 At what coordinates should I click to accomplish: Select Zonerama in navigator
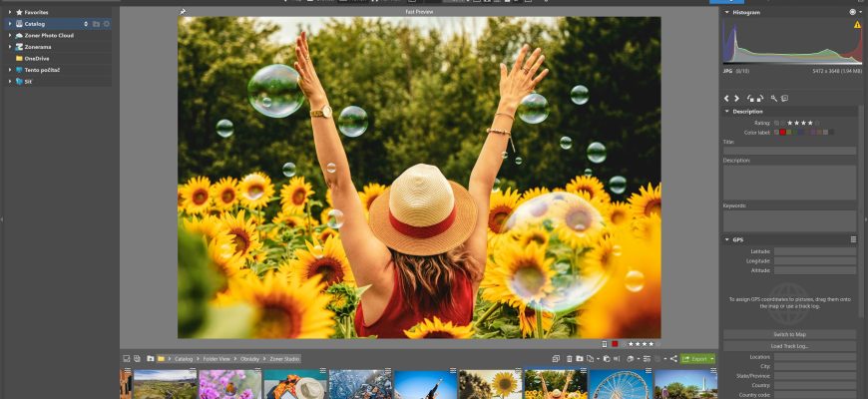click(x=37, y=47)
